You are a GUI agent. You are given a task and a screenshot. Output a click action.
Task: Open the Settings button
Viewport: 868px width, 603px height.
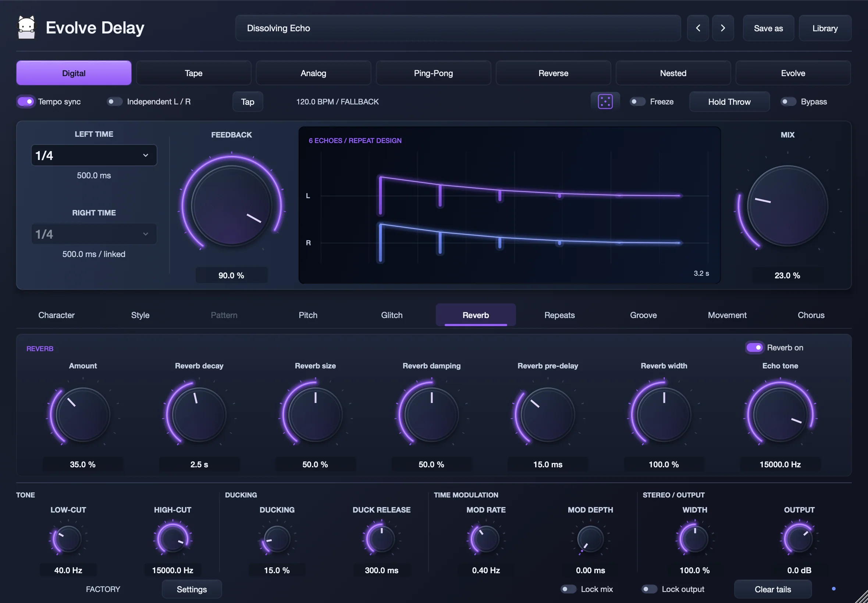(x=192, y=589)
